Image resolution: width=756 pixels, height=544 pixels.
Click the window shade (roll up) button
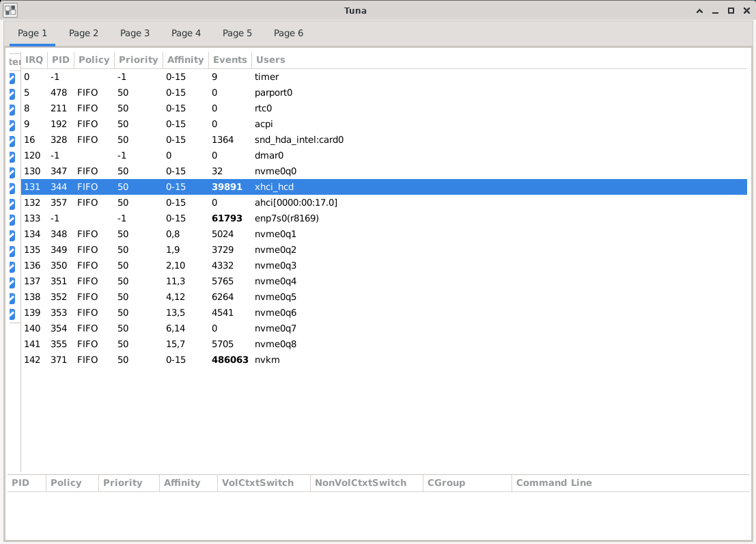699,11
